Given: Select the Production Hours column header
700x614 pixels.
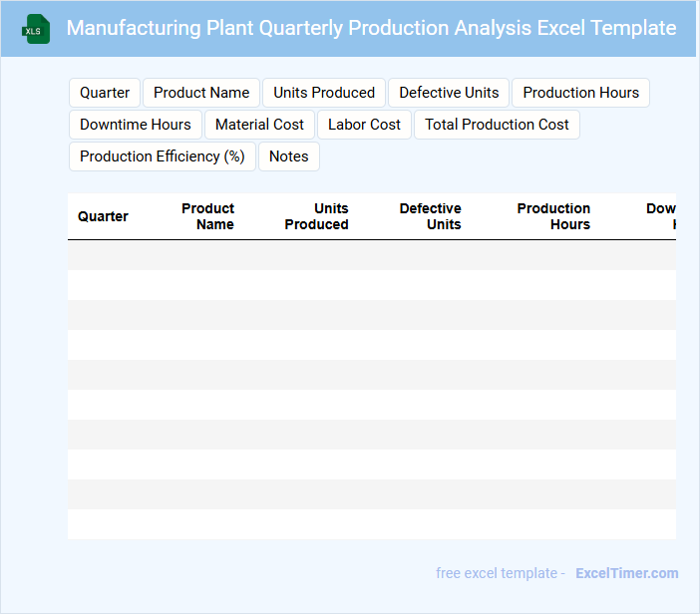Looking at the screenshot, I should pos(553,216).
